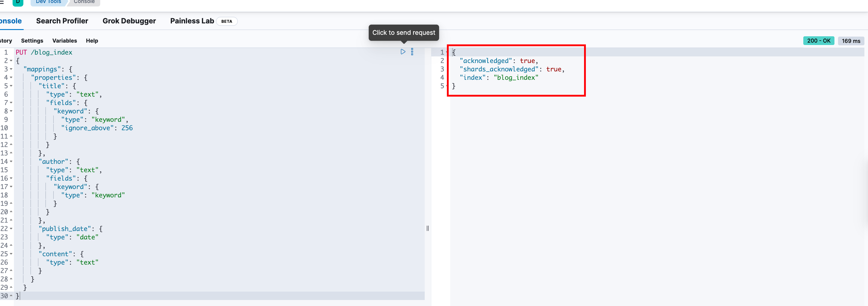Collapse the "title" block on line 5
The width and height of the screenshot is (868, 306).
point(11,86)
